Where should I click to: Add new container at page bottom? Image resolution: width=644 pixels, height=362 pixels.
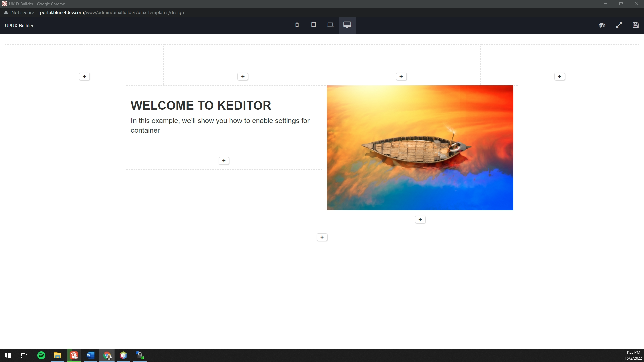[x=322, y=237]
